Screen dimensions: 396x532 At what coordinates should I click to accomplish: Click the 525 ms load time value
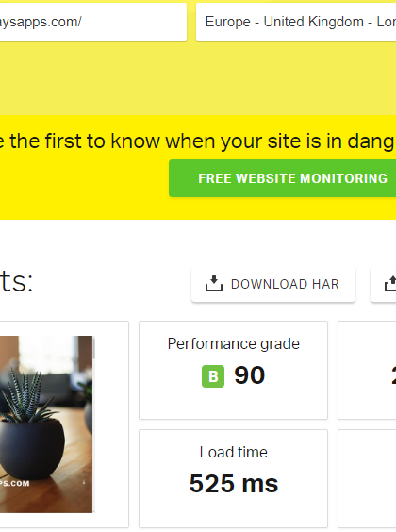coord(234,484)
